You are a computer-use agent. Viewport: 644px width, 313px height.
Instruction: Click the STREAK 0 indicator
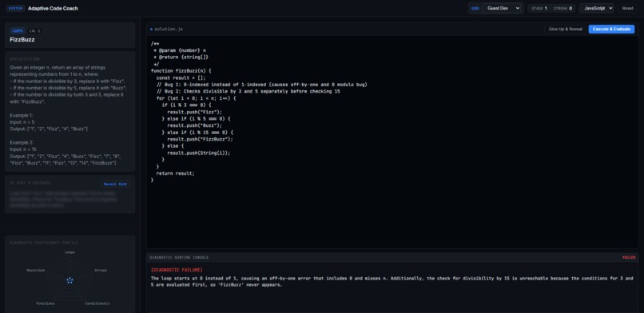(563, 8)
